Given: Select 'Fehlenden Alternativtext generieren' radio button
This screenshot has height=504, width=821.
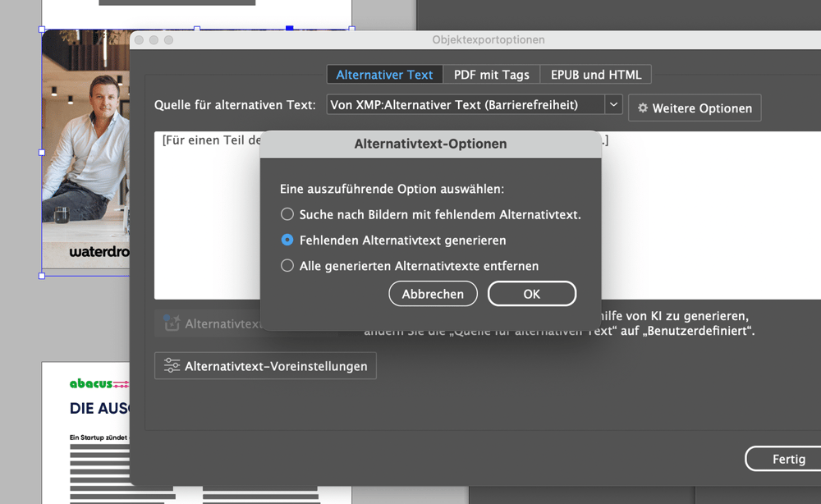Looking at the screenshot, I should tap(287, 240).
